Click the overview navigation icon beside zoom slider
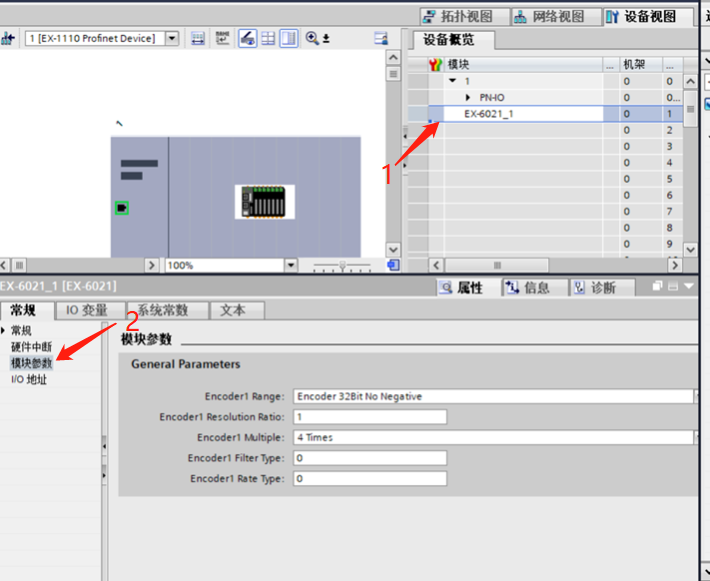This screenshot has width=710, height=581. [x=393, y=265]
